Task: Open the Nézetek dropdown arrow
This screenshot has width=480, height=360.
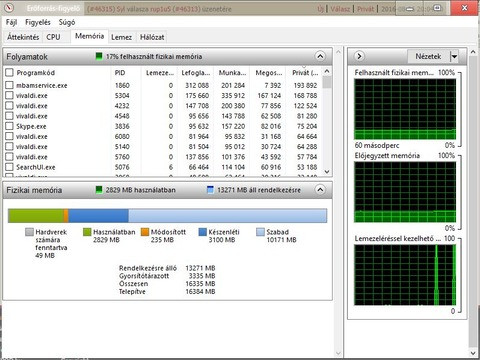Action: tap(455, 56)
